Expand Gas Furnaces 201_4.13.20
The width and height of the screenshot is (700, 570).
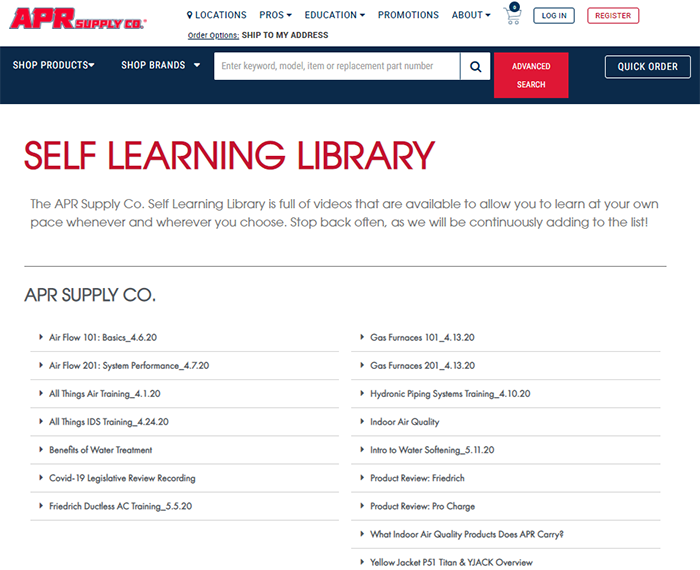tap(505, 366)
